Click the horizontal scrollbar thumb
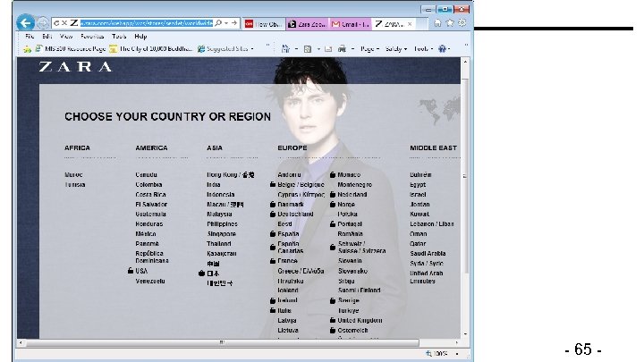Viewport: 644px width, 362px height. [x=222, y=342]
